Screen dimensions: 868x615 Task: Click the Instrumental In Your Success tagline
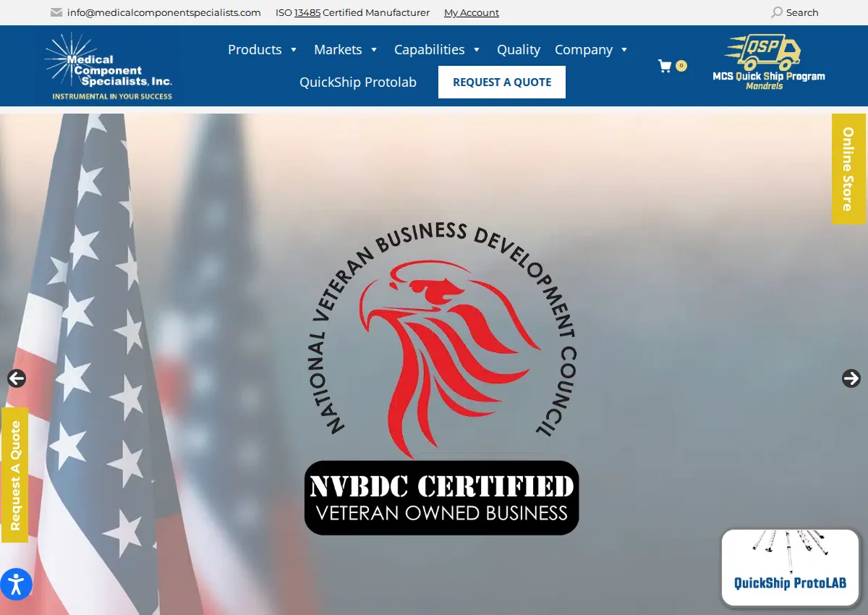(112, 96)
